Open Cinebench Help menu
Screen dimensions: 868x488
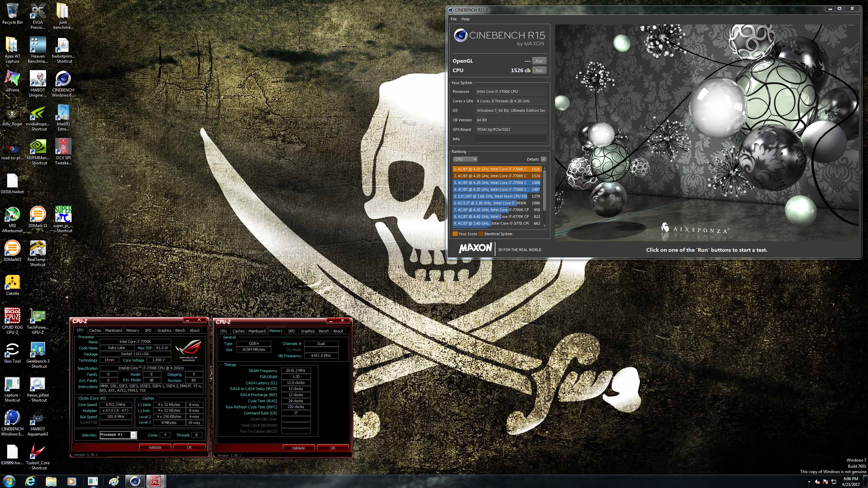coord(465,19)
